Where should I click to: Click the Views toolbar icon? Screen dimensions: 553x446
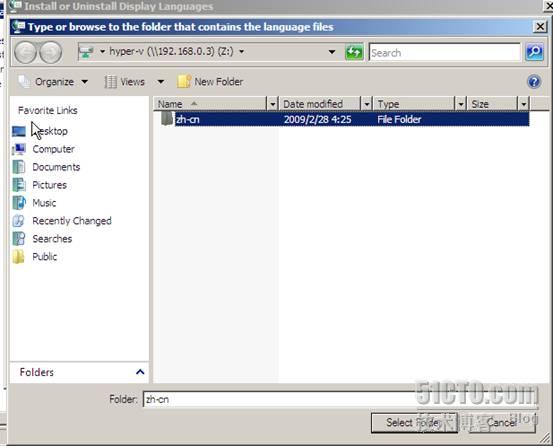click(x=110, y=82)
